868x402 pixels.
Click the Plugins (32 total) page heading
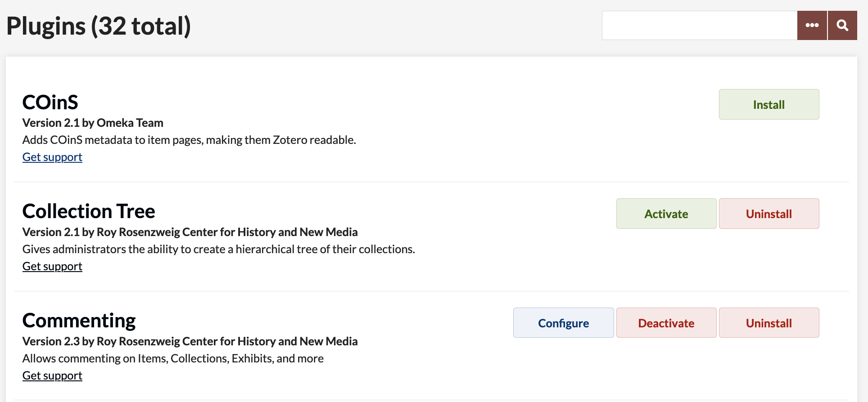[99, 26]
